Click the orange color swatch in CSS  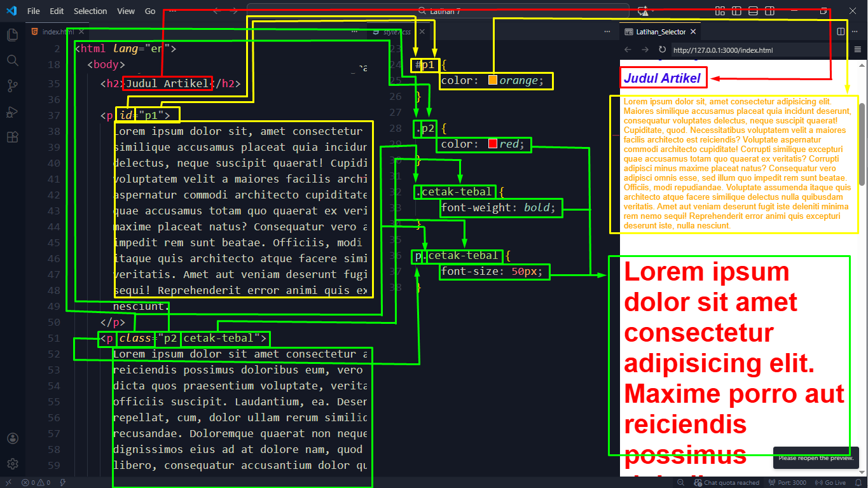click(x=493, y=81)
